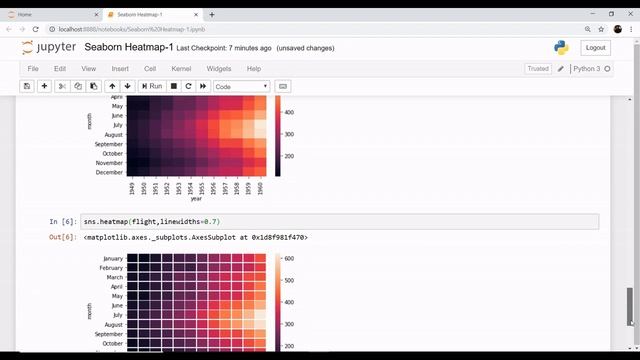Screen dimensions: 640x360
Task: Click the 1960 x-axis tick label
Action: 260,188
